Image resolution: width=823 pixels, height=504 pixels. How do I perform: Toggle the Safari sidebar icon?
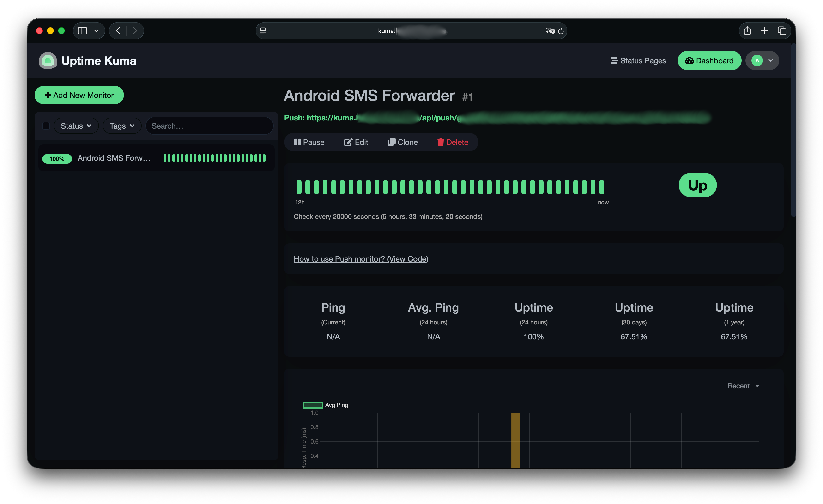click(x=82, y=31)
